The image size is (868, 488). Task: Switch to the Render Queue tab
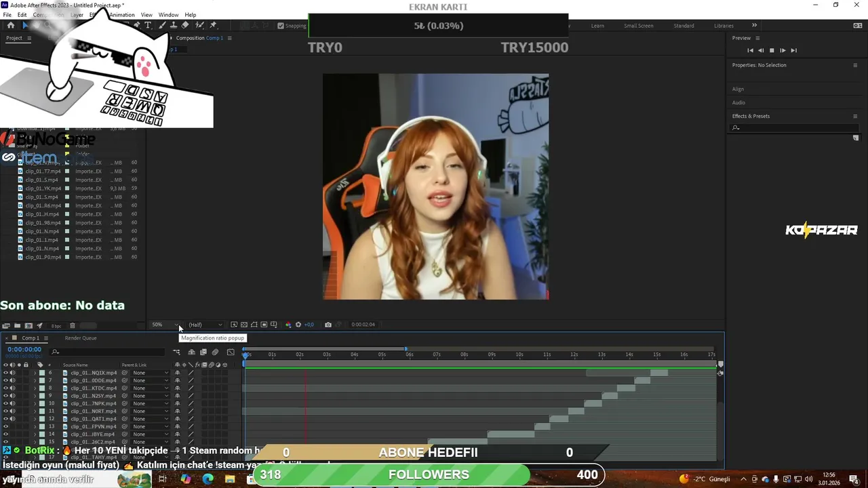click(x=81, y=338)
